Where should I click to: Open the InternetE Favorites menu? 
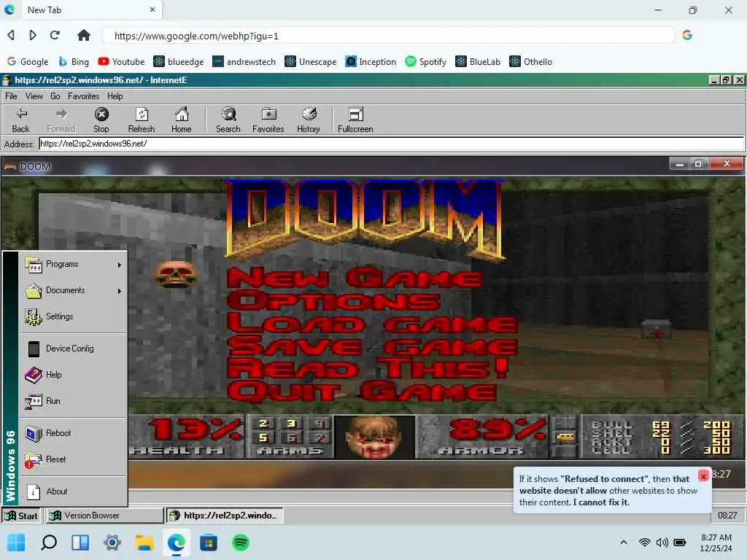pyautogui.click(x=83, y=96)
